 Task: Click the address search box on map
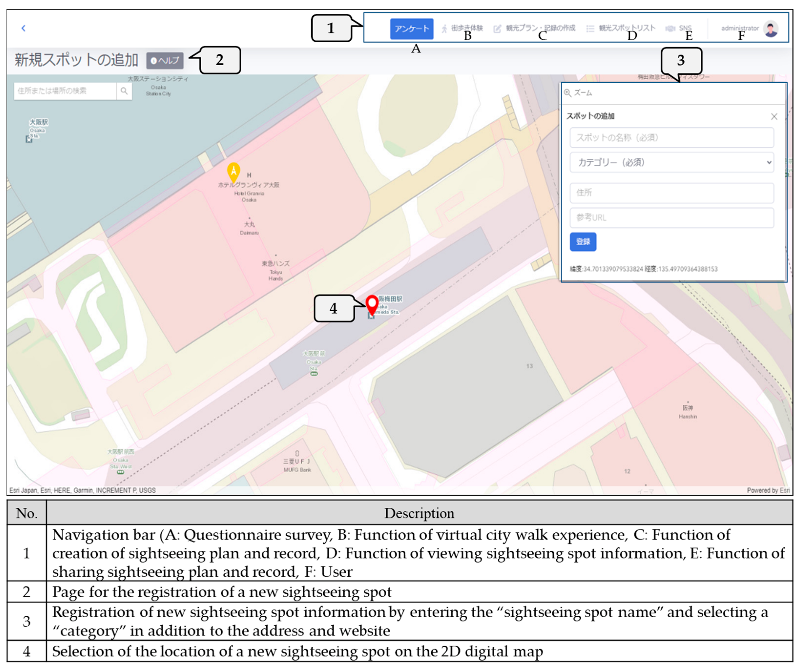tap(65, 91)
